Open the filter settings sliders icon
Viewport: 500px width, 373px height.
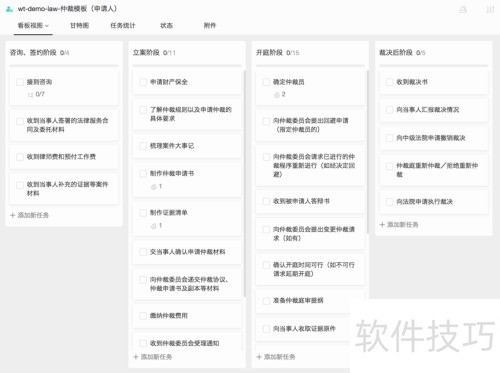click(490, 9)
